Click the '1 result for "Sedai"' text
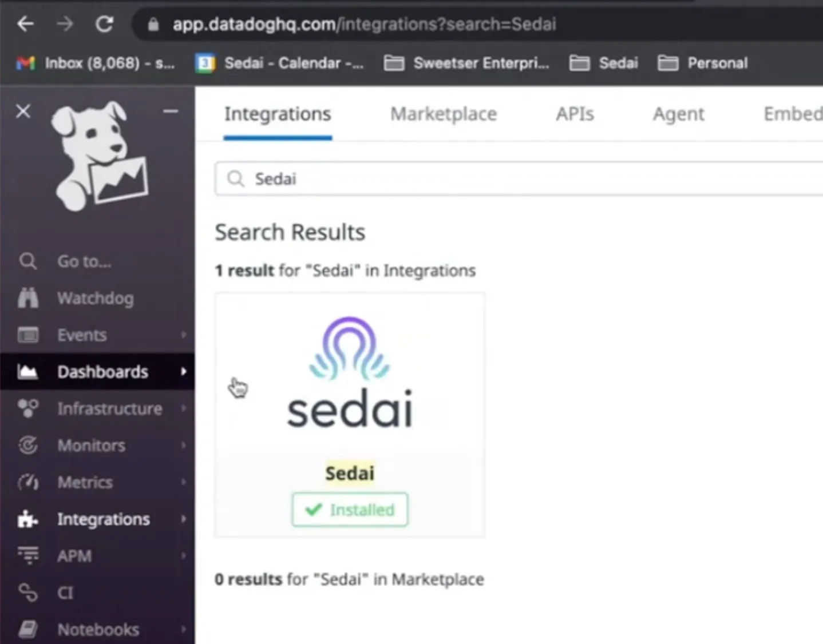Screen dimensions: 823x644 tap(345, 270)
